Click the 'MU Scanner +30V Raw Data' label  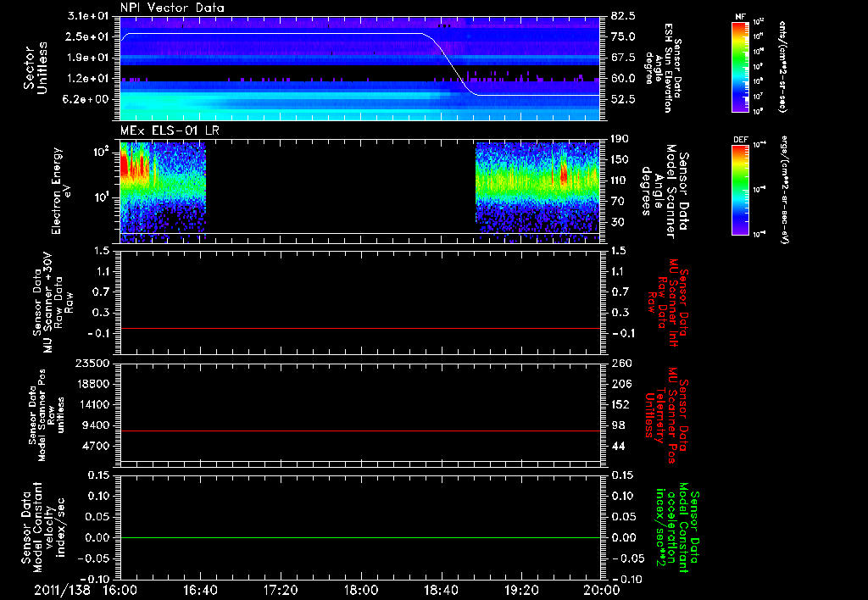(x=53, y=302)
